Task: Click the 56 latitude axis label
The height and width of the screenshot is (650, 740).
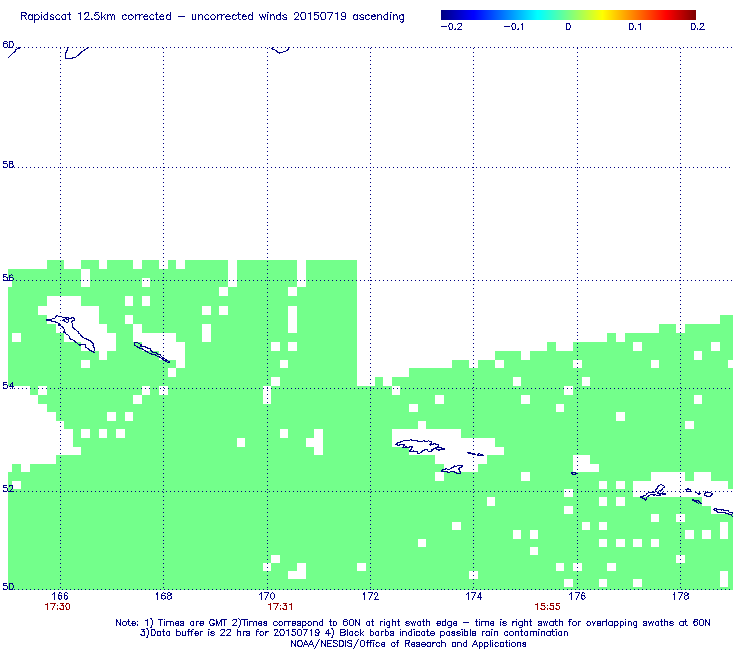Action: pyautogui.click(x=8, y=278)
